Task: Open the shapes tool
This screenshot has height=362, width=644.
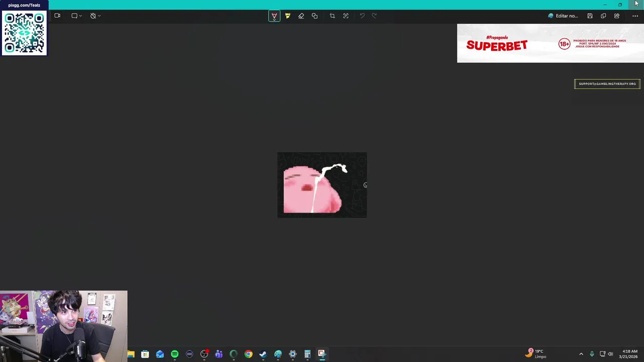Action: (314, 16)
